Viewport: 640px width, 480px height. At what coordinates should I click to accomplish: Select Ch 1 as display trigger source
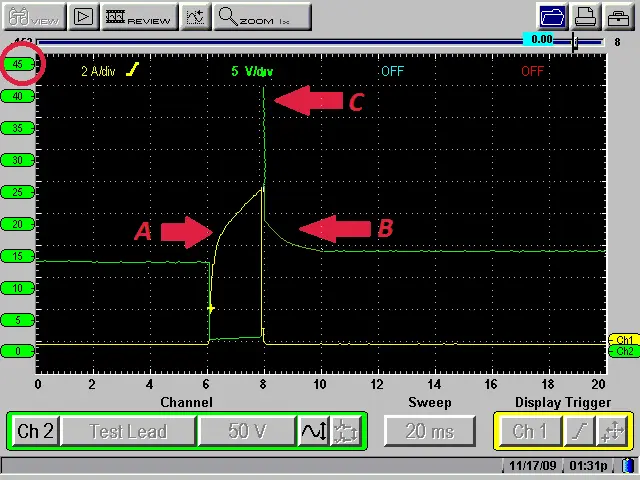point(529,431)
